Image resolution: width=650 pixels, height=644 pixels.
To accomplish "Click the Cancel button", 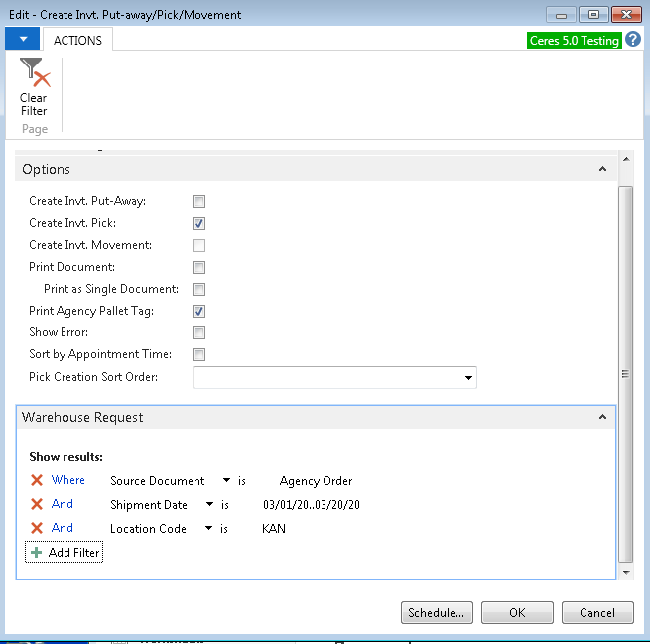I will (596, 613).
